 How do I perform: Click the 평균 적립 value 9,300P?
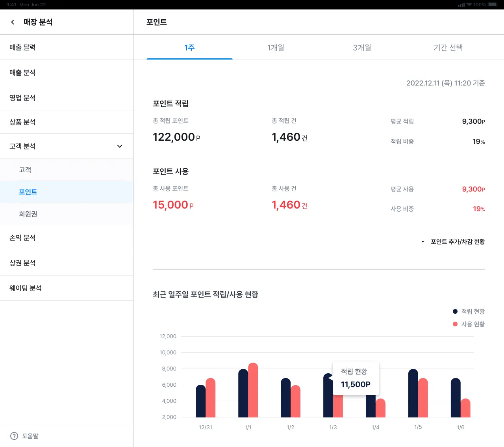coord(474,121)
